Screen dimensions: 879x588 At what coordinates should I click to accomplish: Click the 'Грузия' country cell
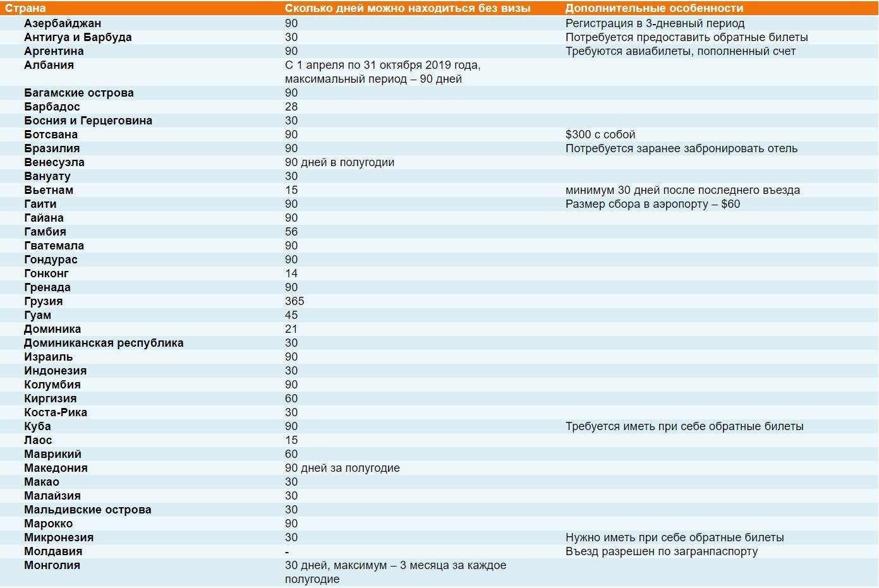[44, 301]
